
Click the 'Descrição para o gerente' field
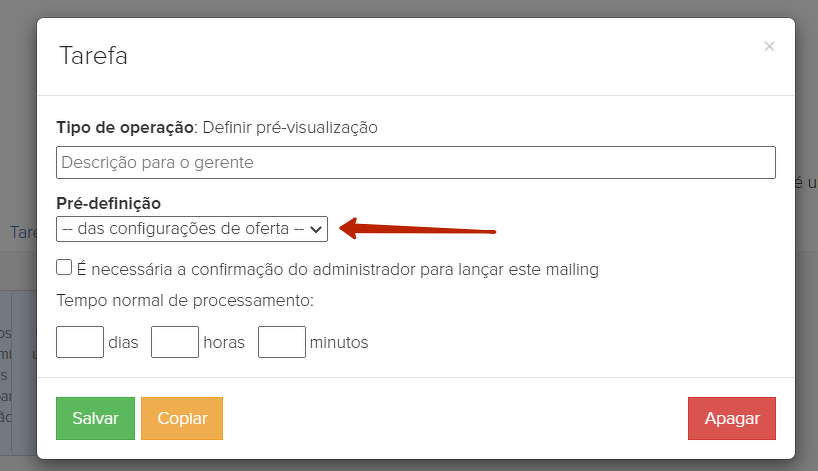coord(416,162)
